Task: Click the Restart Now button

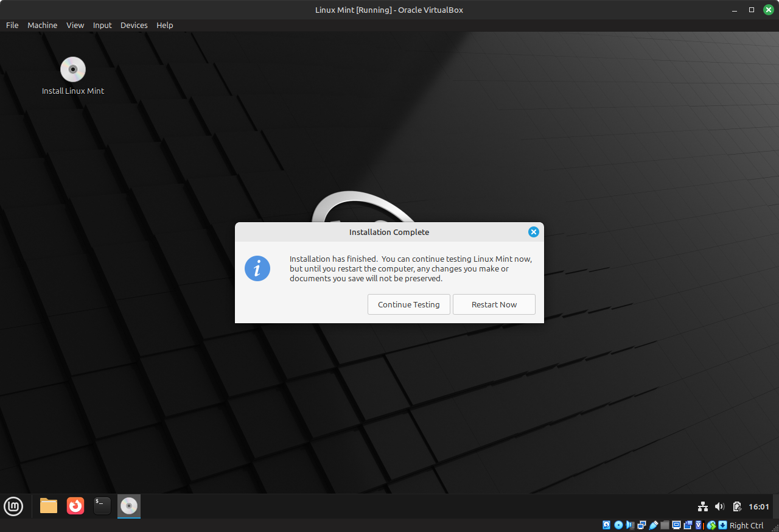Action: click(494, 304)
